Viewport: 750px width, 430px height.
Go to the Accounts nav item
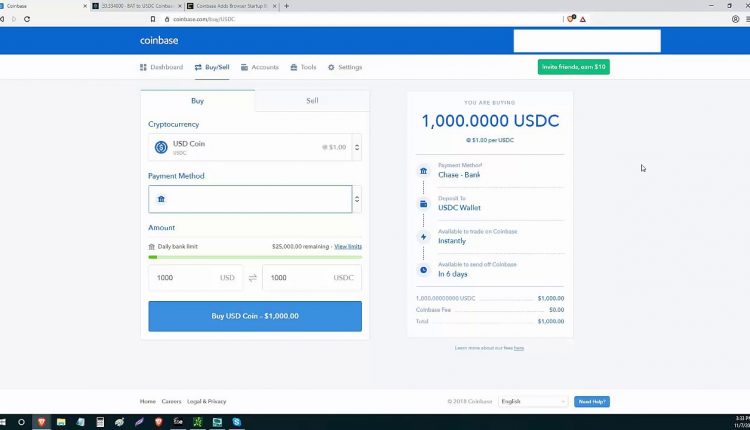(259, 67)
